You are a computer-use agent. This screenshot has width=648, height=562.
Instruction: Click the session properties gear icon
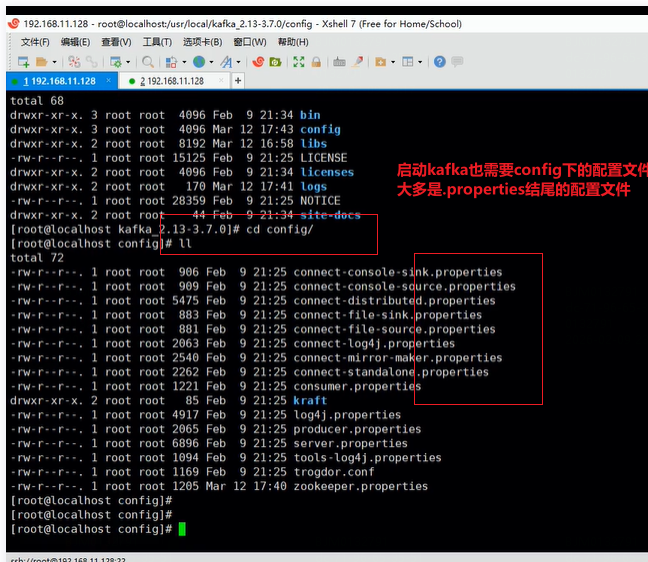(x=116, y=62)
